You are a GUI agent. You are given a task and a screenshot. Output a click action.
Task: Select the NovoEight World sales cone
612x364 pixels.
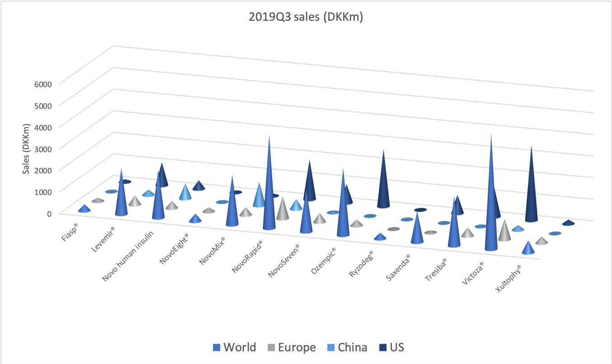(195, 219)
